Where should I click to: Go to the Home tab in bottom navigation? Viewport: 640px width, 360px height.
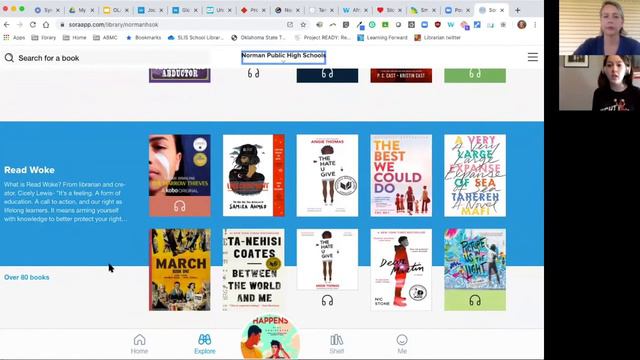tap(139, 344)
